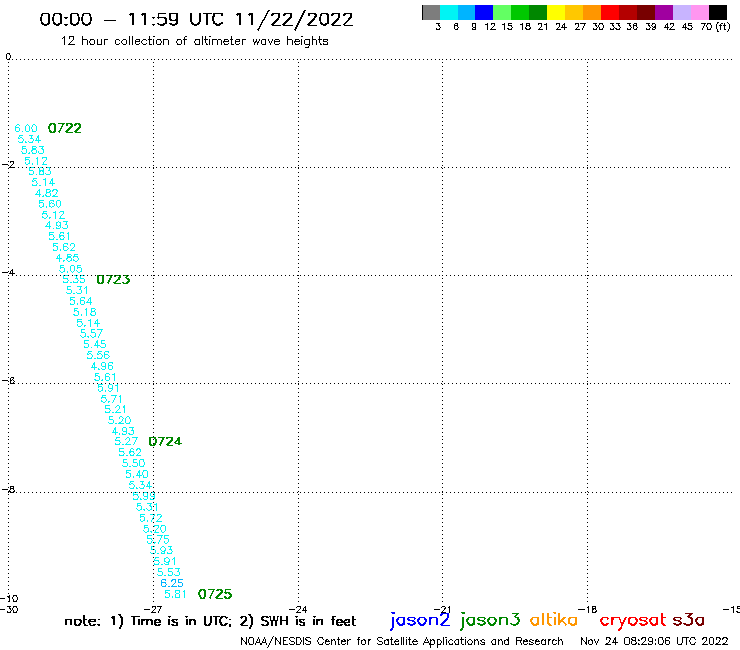
Task: Click the bright red legend swatch
Action: 610,12
